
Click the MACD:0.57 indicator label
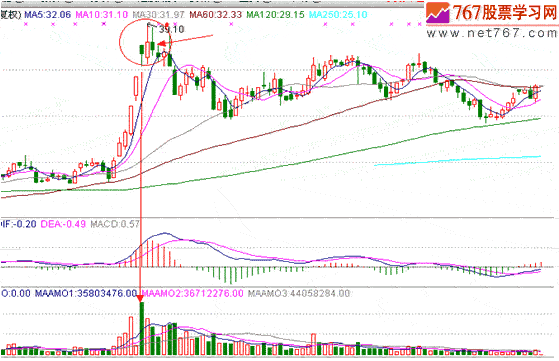(x=114, y=224)
